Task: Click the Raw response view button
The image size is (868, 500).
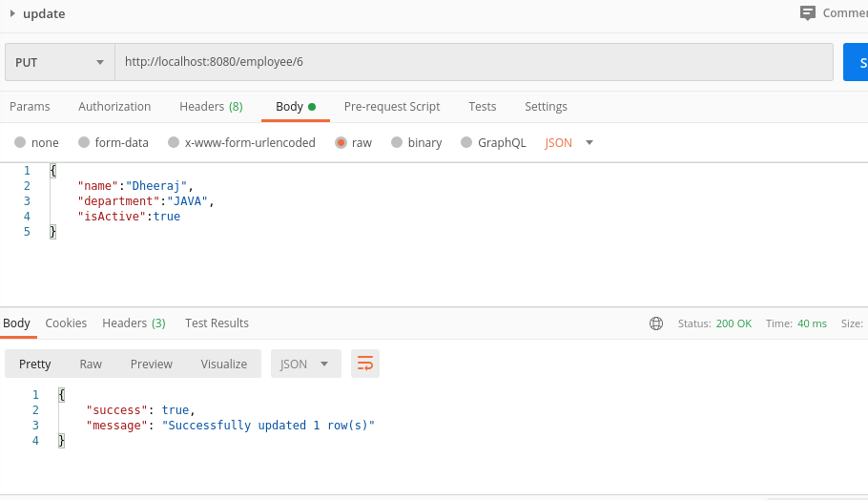Action: click(91, 364)
